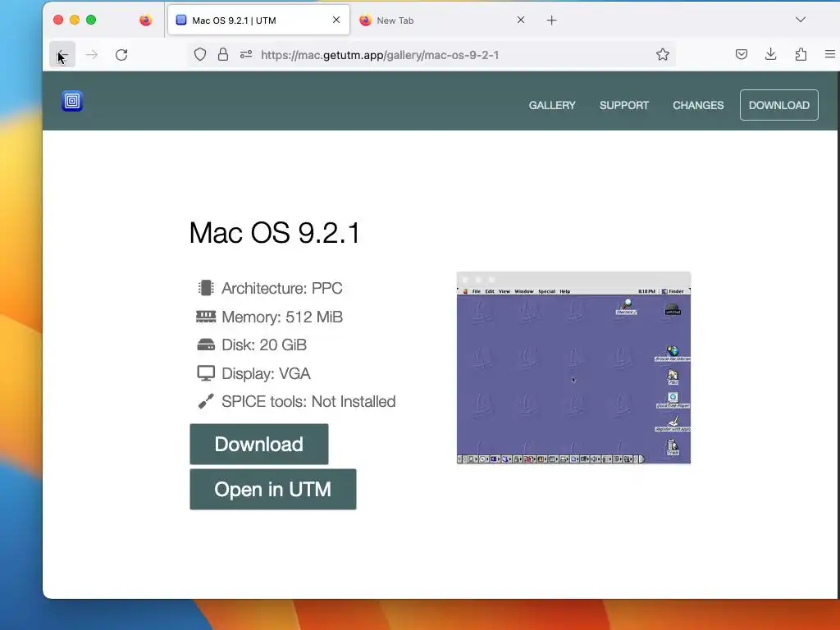The height and width of the screenshot is (630, 840).
Task: Open the CHANGES navigation link
Action: click(x=698, y=105)
